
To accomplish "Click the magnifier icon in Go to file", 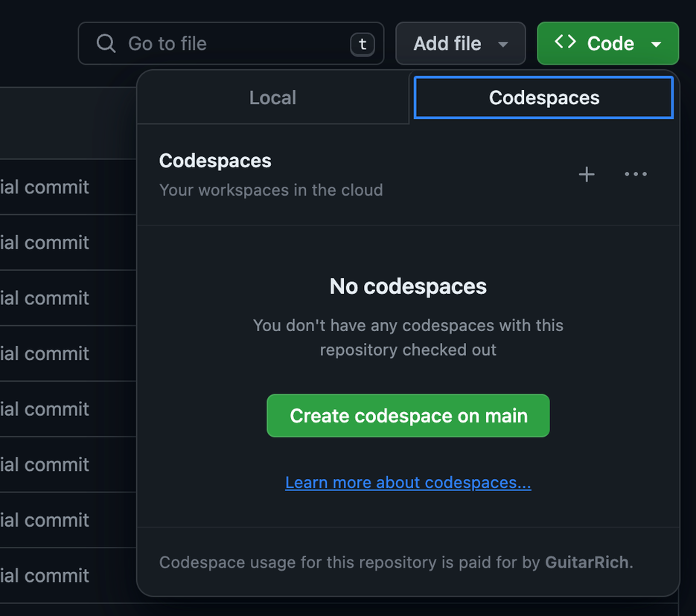I will click(106, 44).
